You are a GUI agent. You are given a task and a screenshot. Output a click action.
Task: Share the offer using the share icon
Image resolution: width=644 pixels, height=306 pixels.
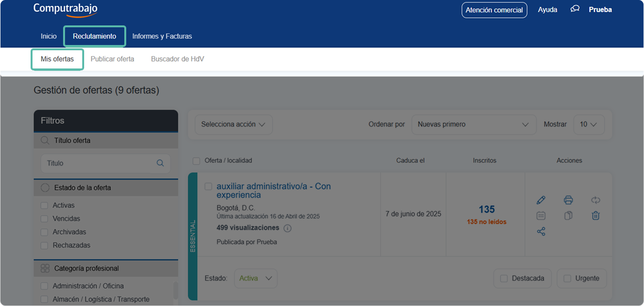(x=541, y=231)
